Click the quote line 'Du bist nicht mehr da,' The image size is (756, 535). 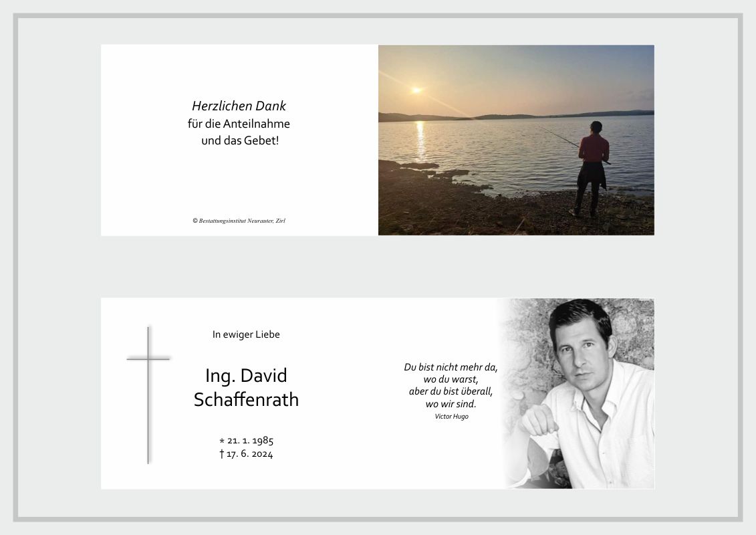pos(451,367)
